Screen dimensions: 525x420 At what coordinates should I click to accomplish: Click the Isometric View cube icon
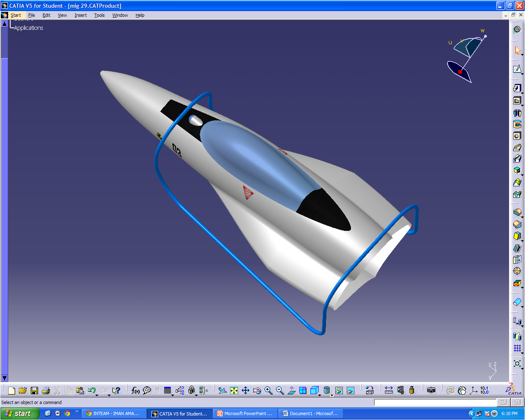[314, 391]
